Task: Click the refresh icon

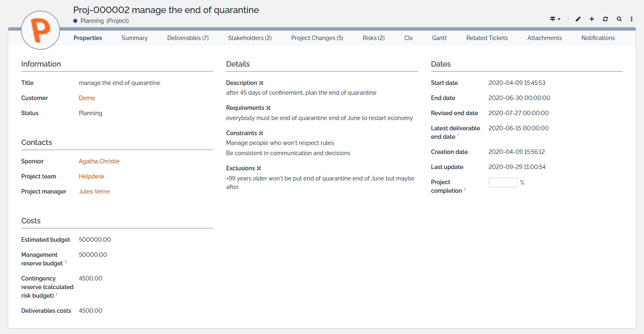Action: (605, 19)
